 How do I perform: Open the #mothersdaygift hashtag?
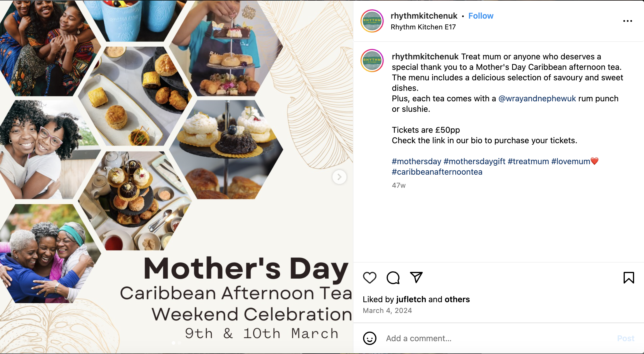click(x=474, y=161)
